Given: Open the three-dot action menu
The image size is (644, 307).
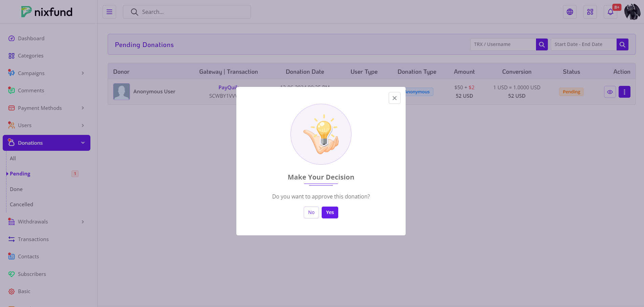Looking at the screenshot, I should 624,92.
